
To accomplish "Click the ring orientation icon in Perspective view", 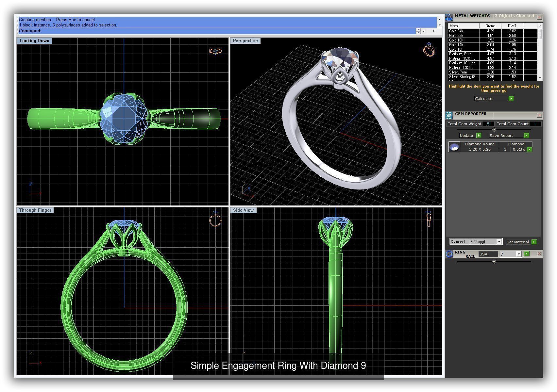I will (429, 49).
